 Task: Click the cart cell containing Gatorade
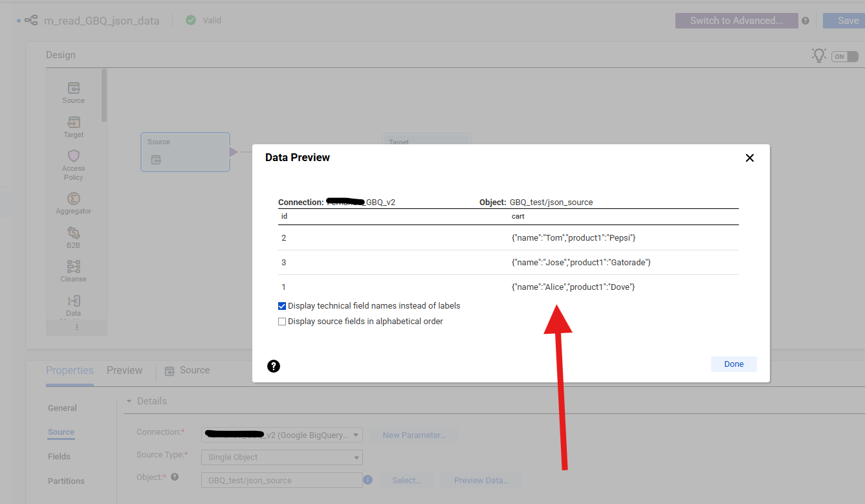click(581, 263)
